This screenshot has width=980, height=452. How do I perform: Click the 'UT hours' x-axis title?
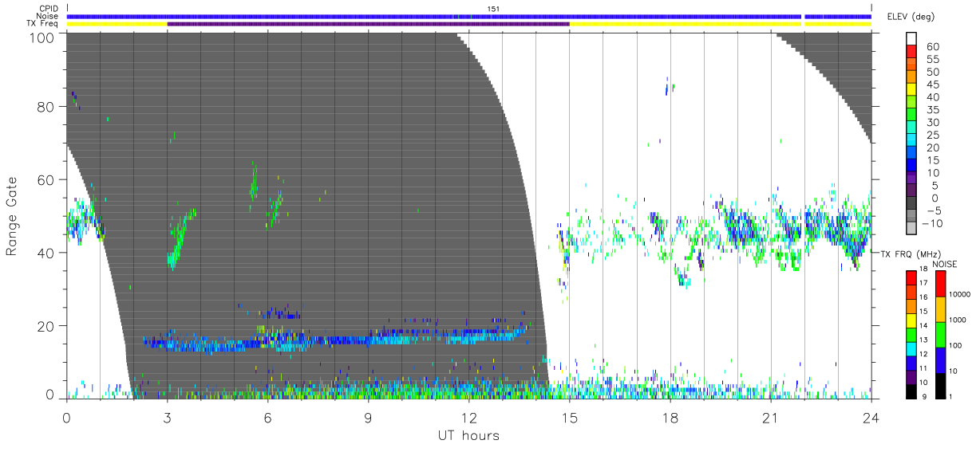pyautogui.click(x=468, y=435)
